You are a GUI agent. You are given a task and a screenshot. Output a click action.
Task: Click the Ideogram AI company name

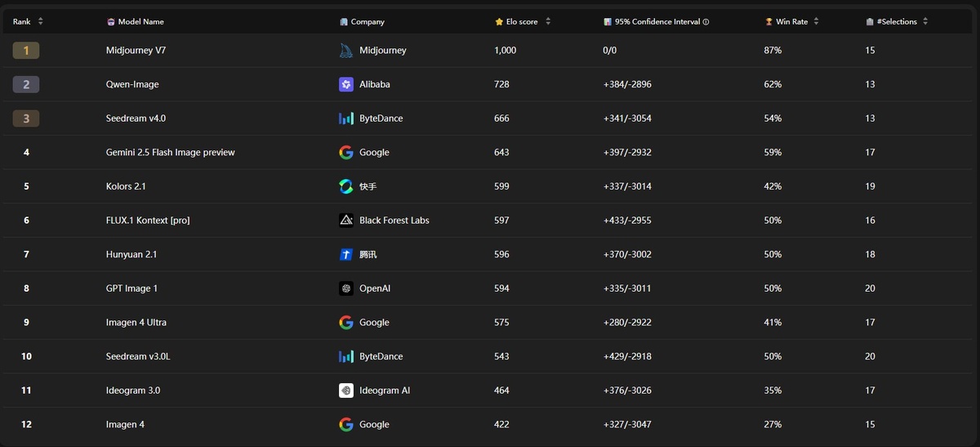click(x=385, y=391)
